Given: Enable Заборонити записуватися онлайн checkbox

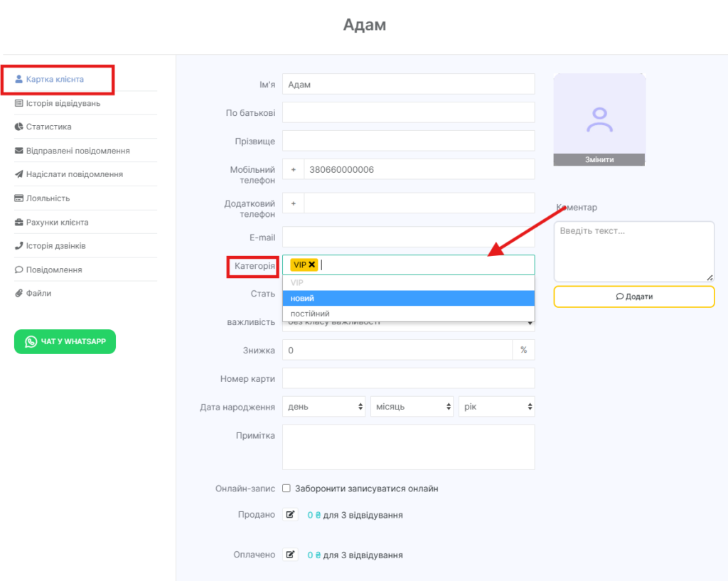Looking at the screenshot, I should tap(287, 489).
